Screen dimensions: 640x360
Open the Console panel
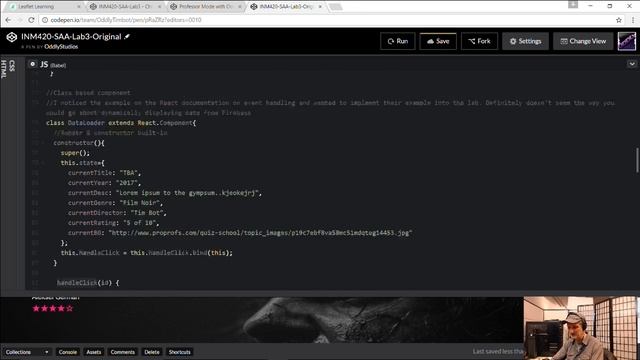coord(68,352)
